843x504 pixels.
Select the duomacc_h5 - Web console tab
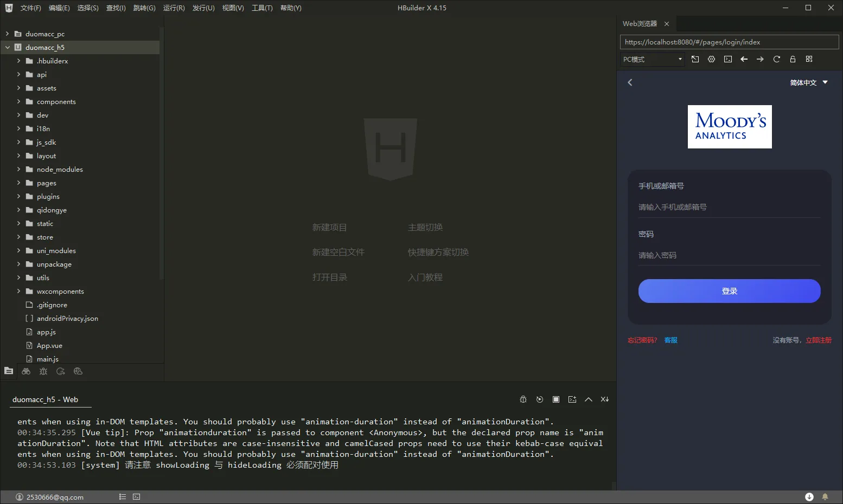tap(45, 399)
